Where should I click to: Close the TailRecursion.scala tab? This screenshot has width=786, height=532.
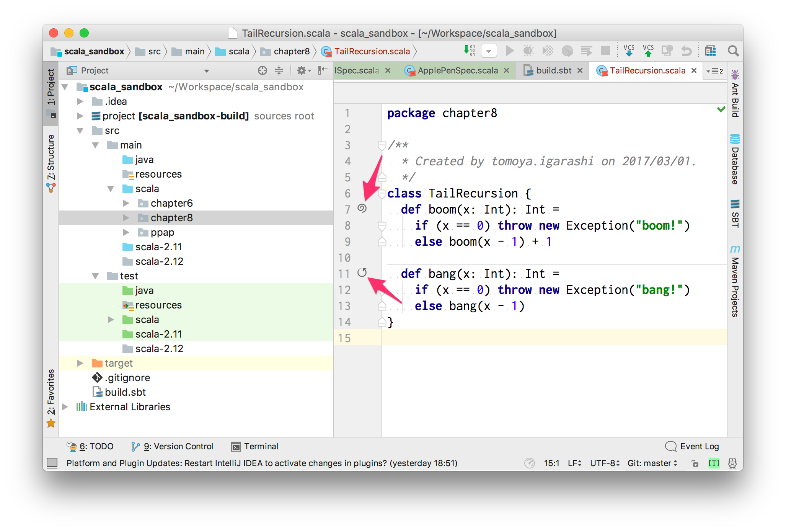coord(694,70)
